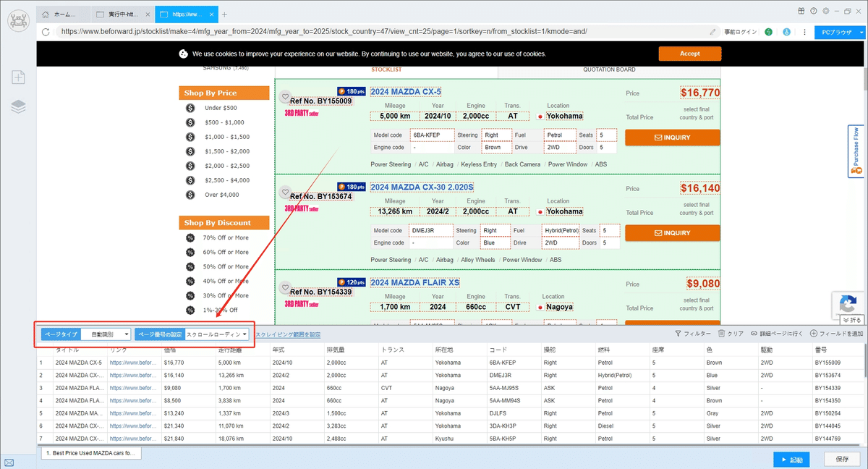Click the フィルター funnel icon

678,334
